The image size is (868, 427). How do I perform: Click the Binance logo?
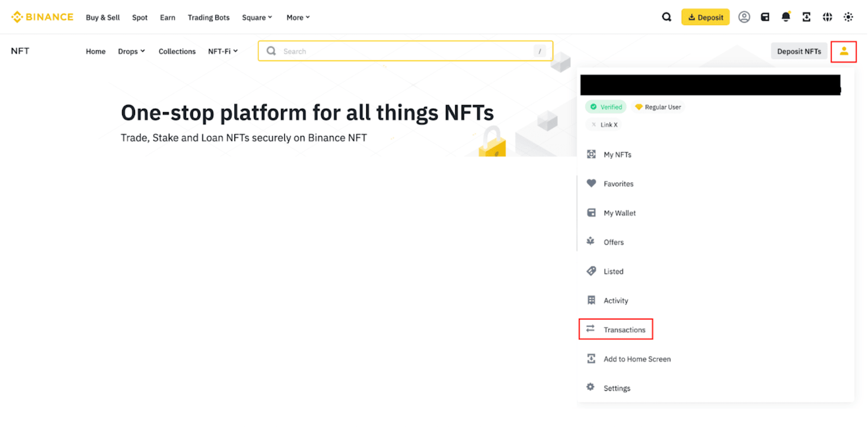(x=42, y=17)
